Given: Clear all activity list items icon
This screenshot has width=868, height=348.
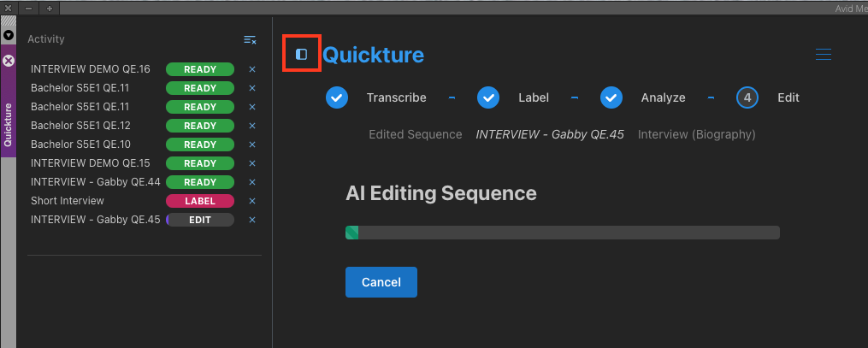Looking at the screenshot, I should [250, 40].
